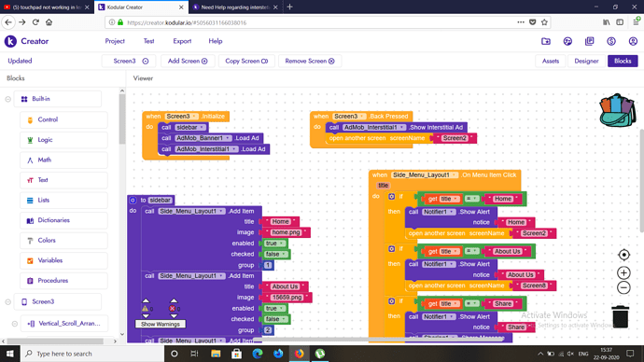Center workspace with the target icon
This screenshot has height=362, width=644.
623,255
